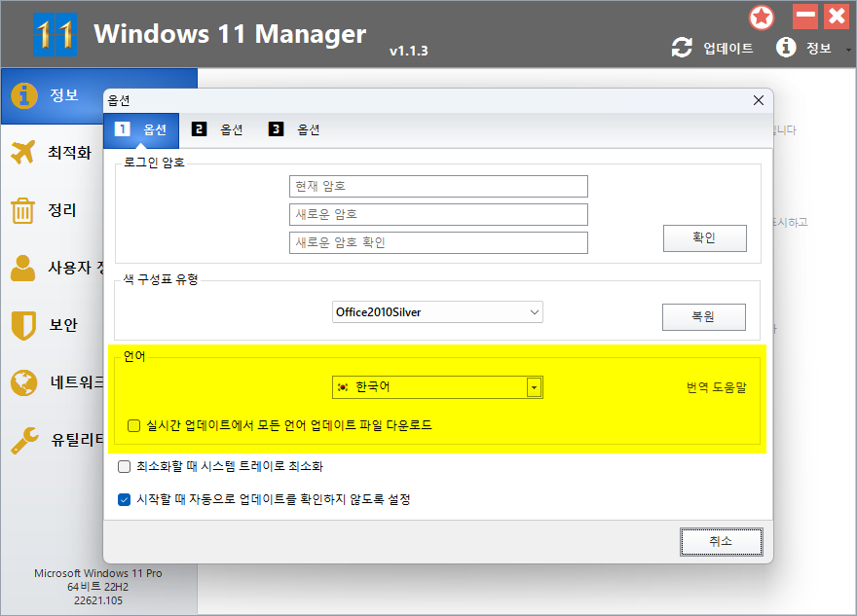Uncheck 시작할 때 자동으로 업데이트 확인 않도록 설정
Screen dimensions: 857x616
124,499
